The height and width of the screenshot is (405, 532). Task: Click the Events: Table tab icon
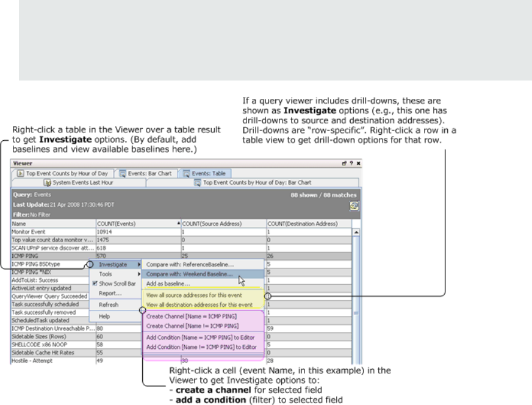(x=187, y=174)
